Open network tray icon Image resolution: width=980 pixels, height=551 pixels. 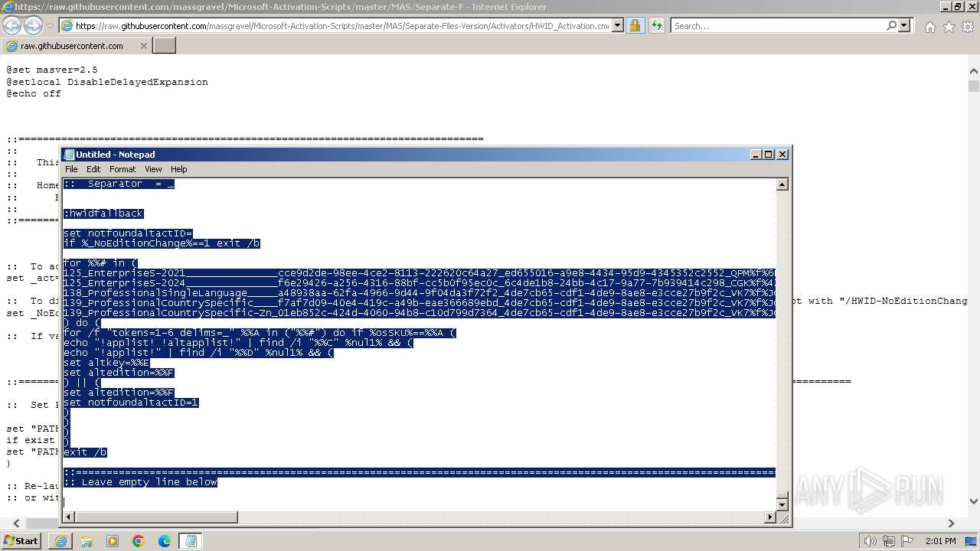(890, 541)
